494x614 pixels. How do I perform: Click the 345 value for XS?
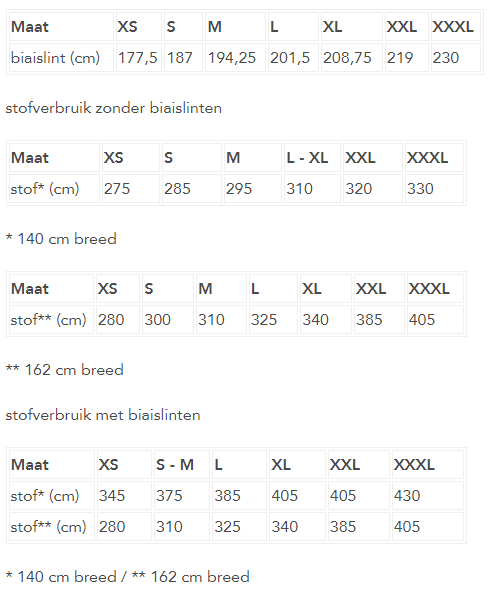pyautogui.click(x=112, y=496)
